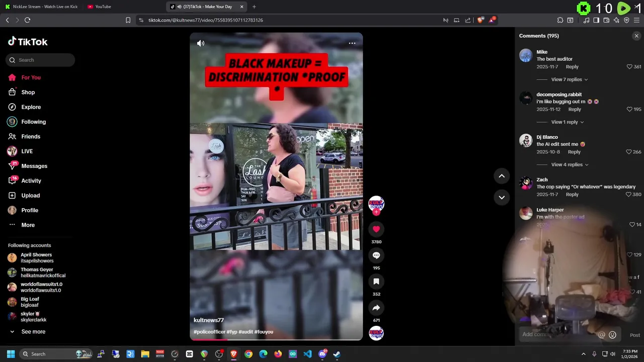Image resolution: width=644 pixels, height=362 pixels.
Task: Share the video using the arrow icon
Action: [x=376, y=308]
